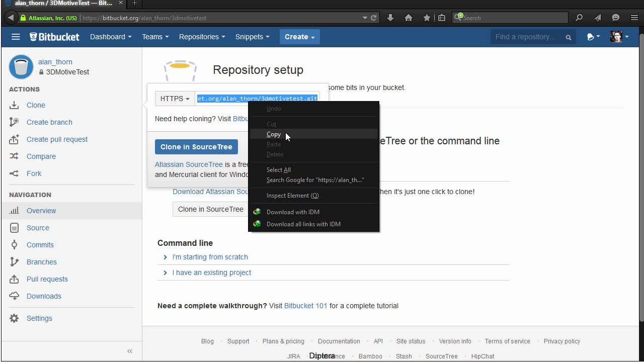Click the alan_thorn username link
The height and width of the screenshot is (362, 644).
coord(55,62)
